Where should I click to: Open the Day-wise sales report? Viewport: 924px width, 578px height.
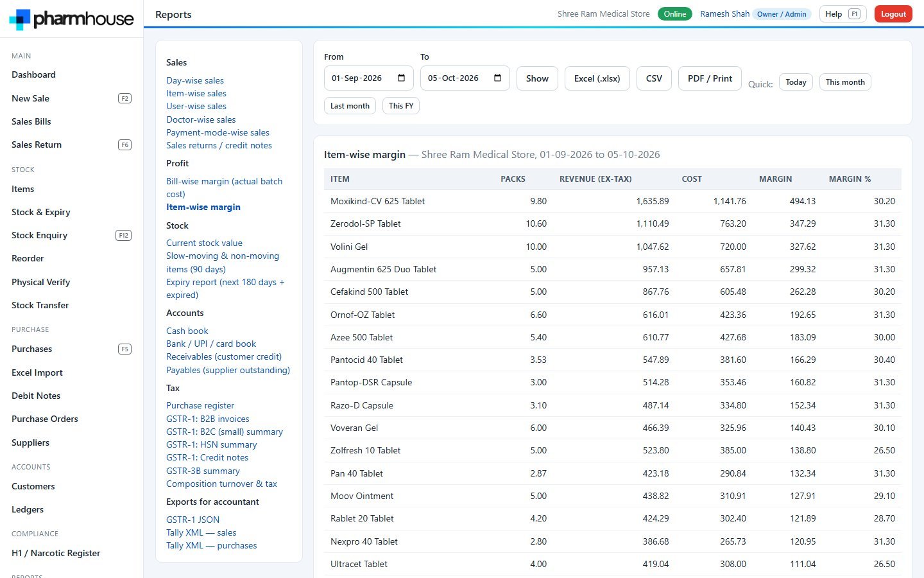(x=195, y=80)
